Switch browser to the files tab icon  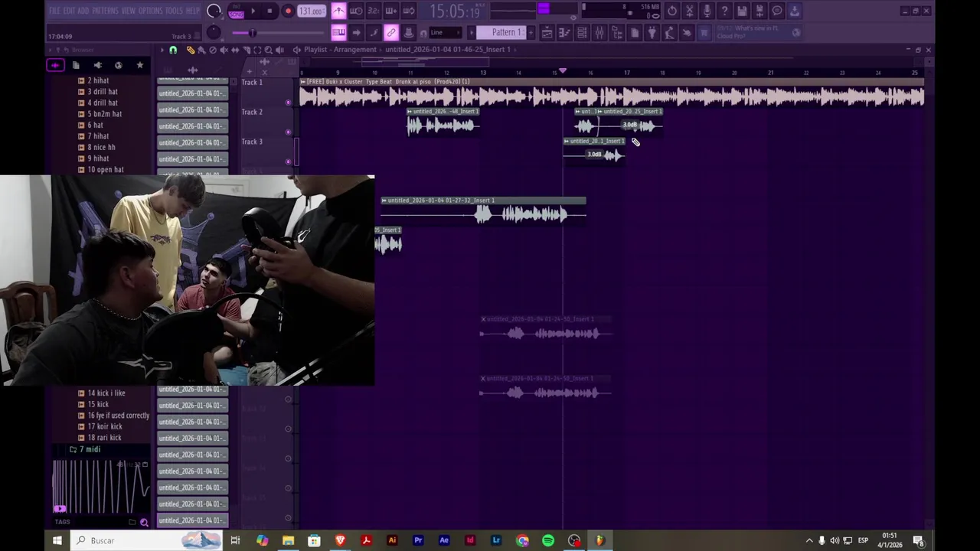[x=76, y=65]
